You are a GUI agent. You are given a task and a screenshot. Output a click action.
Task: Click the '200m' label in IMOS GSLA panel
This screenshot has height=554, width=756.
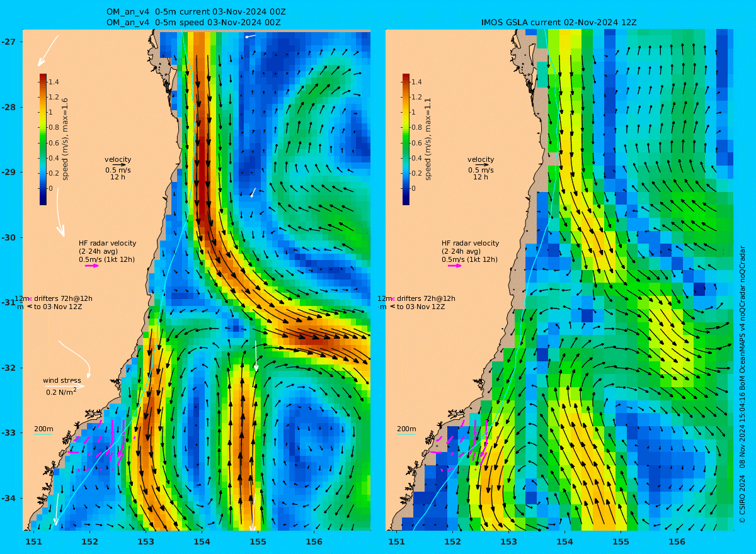[406, 429]
